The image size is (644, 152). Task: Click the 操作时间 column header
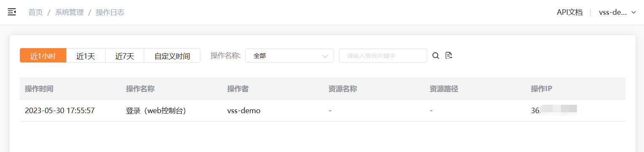coord(39,89)
